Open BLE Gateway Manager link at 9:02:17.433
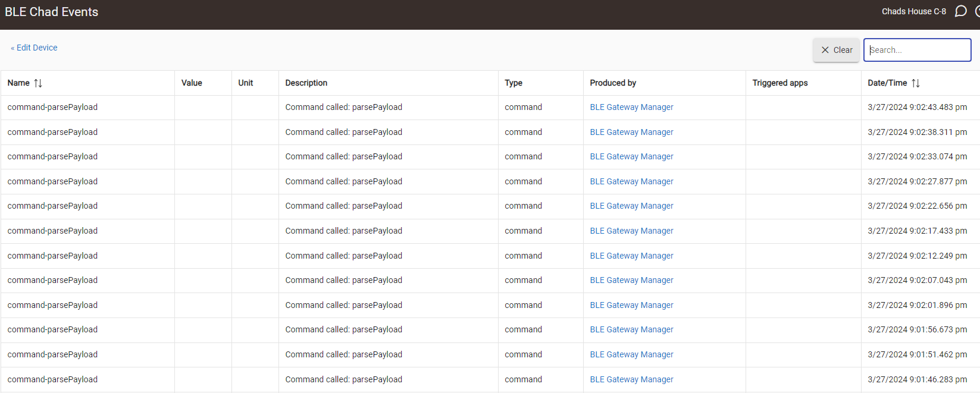The width and height of the screenshot is (980, 393). click(631, 231)
